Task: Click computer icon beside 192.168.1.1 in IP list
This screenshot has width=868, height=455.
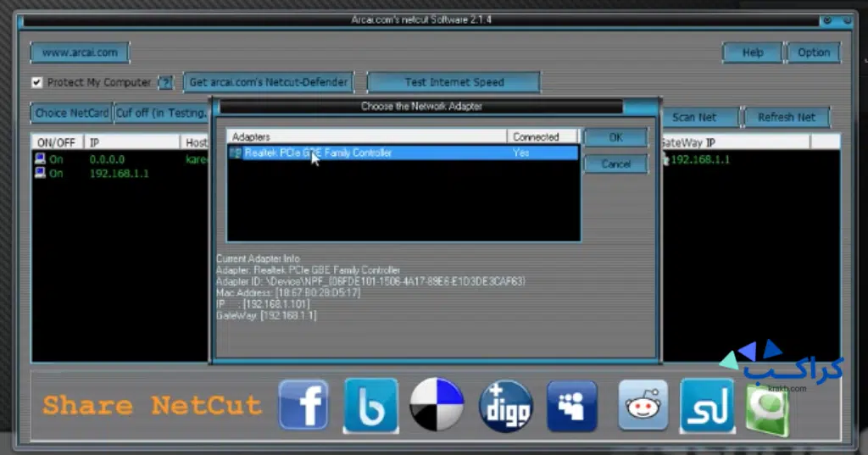Action: pyautogui.click(x=40, y=173)
